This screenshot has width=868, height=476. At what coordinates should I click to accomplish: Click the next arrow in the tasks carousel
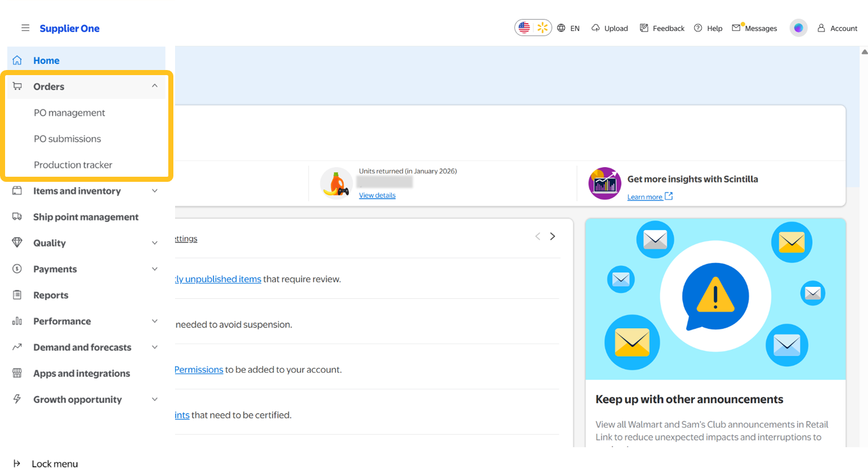(553, 237)
